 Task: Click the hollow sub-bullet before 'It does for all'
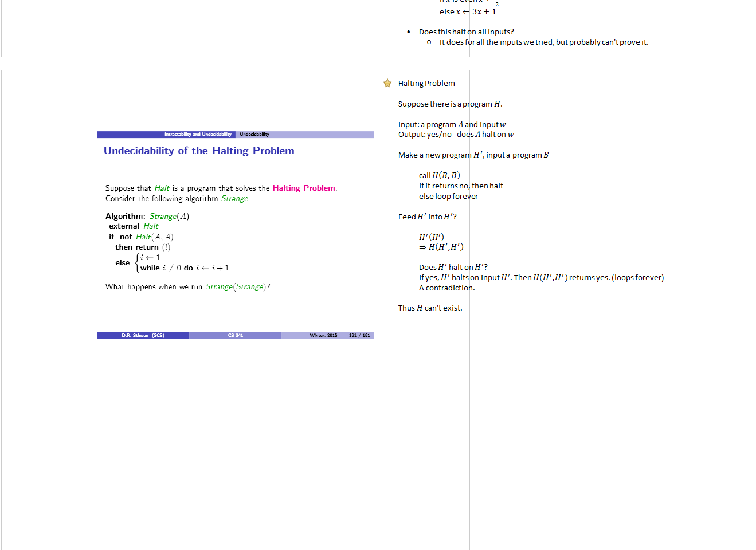429,42
